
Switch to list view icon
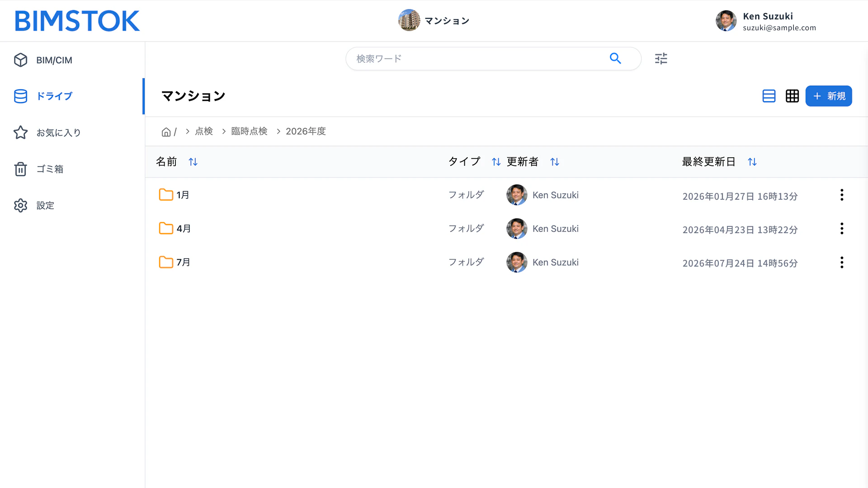coord(769,96)
